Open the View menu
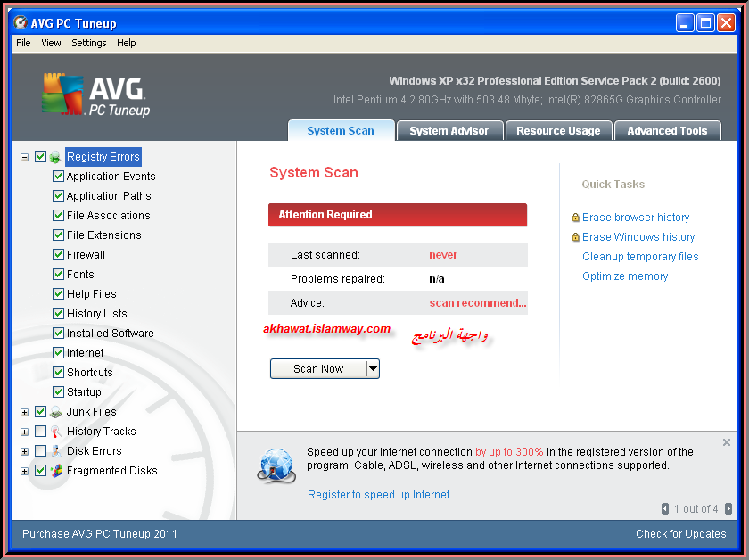This screenshot has width=749, height=560. [51, 43]
